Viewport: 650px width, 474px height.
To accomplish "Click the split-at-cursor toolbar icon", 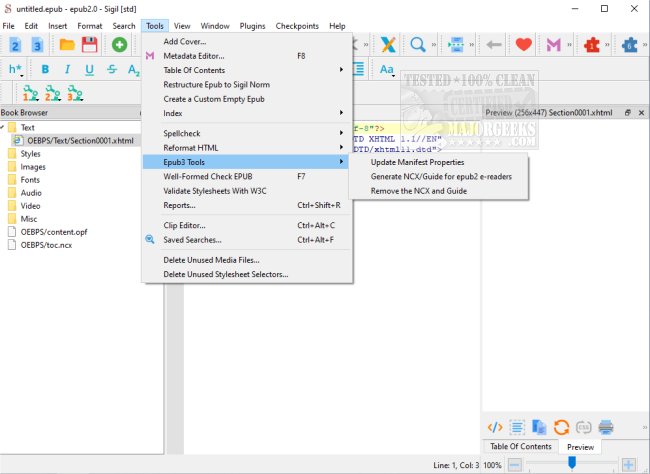I will point(456,44).
